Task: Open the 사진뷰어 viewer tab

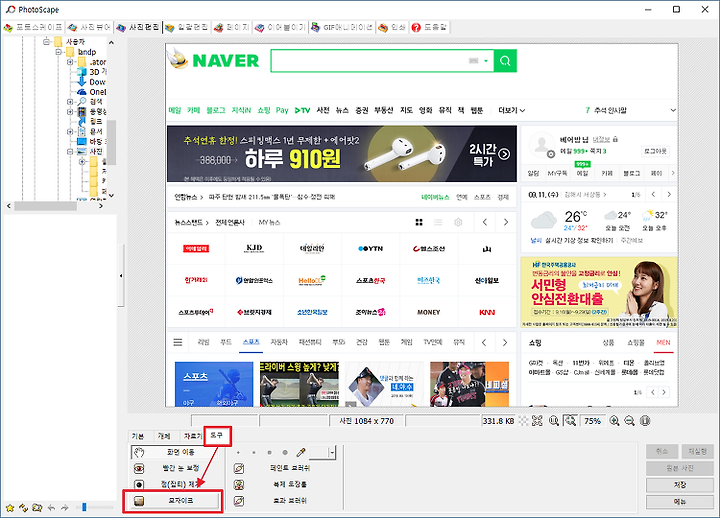Action: point(89,28)
